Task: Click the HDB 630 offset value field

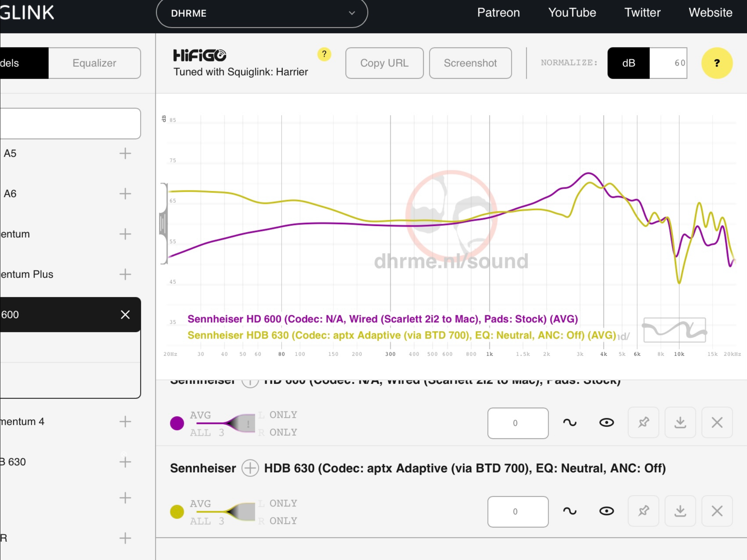Action: pos(518,512)
